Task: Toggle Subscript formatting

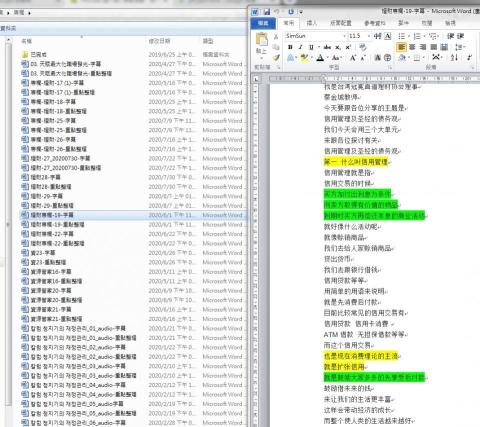Action: 338,47
